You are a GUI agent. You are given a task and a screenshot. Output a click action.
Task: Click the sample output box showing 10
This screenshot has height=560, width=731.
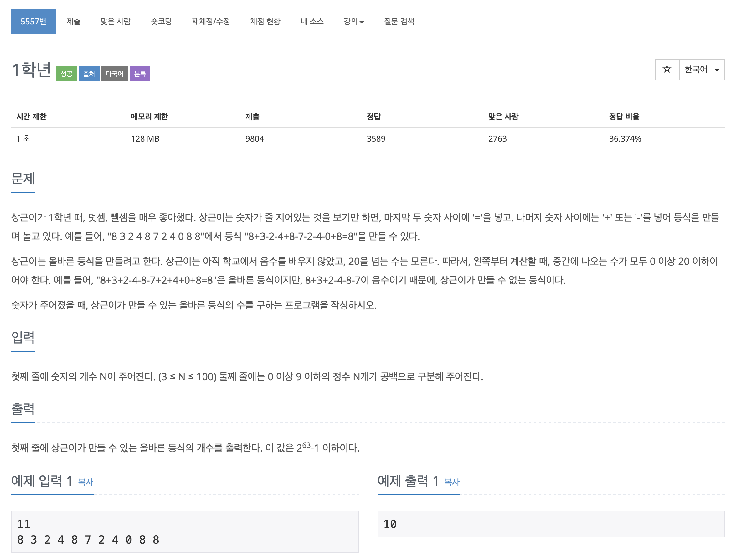pyautogui.click(x=550, y=524)
